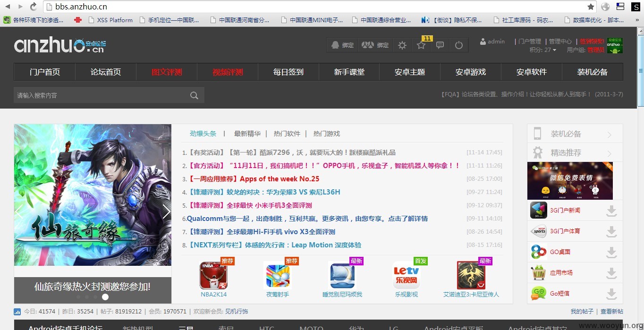The image size is (644, 330).
Task: Go to 门户首页 in the nav bar
Action: (x=45, y=72)
